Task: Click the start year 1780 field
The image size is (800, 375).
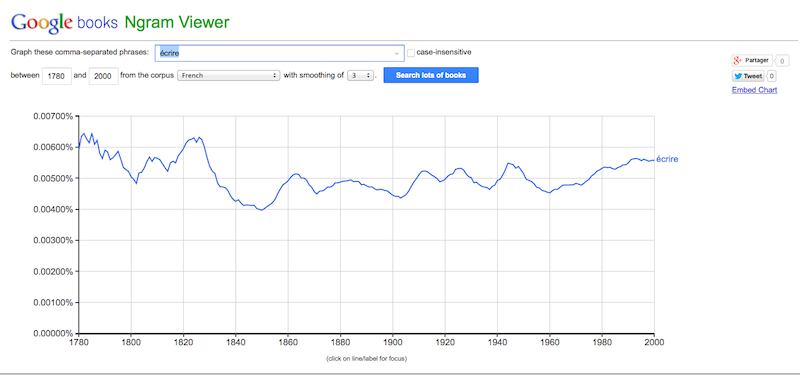Action: (x=57, y=76)
